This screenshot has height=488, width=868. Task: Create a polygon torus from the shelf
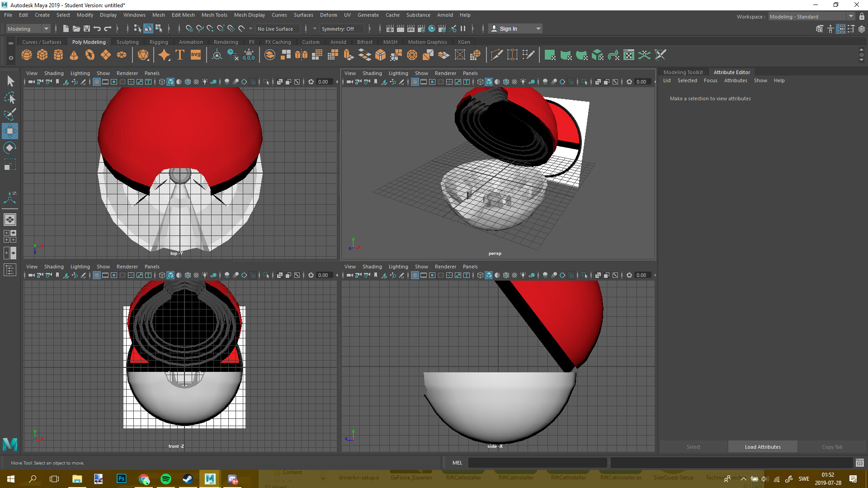90,55
